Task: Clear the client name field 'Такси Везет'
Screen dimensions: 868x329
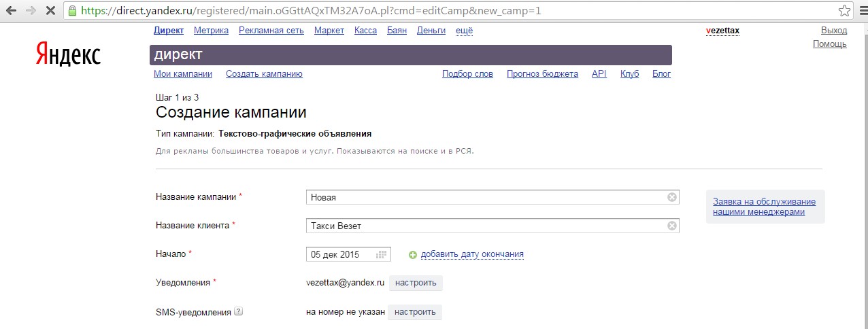Action: pyautogui.click(x=671, y=226)
